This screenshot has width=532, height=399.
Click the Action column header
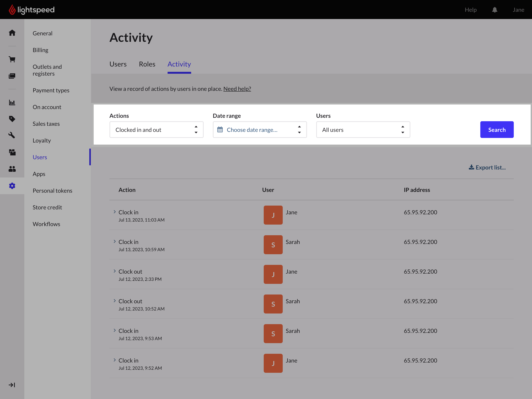127,190
